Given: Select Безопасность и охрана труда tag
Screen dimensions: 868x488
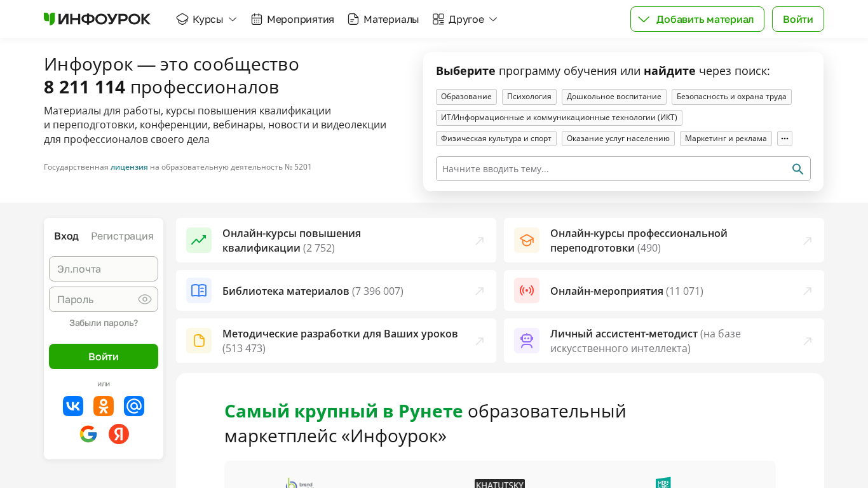Looking at the screenshot, I should (731, 97).
